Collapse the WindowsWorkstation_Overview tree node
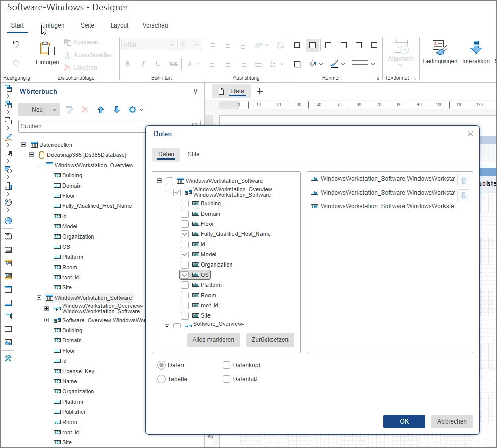Viewport: 497px width, 448px height. pos(39,165)
